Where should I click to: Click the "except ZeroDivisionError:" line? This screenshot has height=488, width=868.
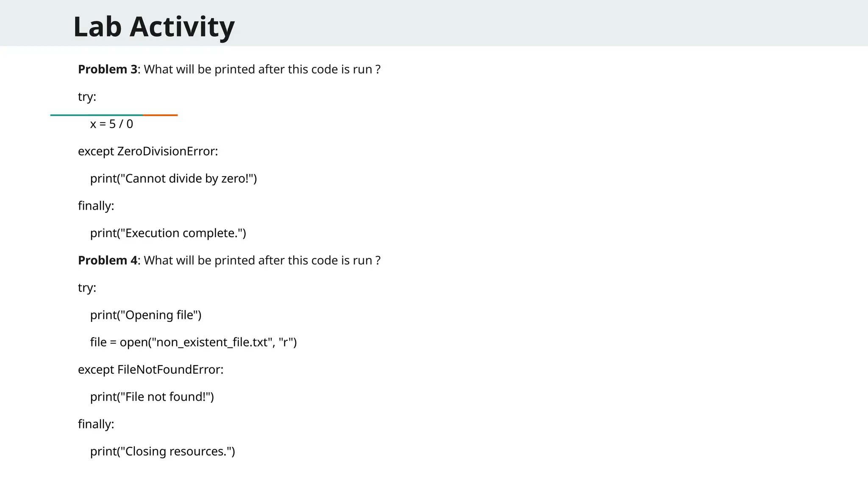pyautogui.click(x=147, y=151)
